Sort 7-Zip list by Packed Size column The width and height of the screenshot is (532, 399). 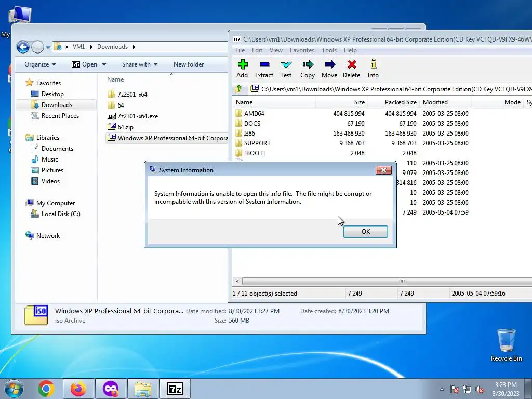[x=394, y=102]
